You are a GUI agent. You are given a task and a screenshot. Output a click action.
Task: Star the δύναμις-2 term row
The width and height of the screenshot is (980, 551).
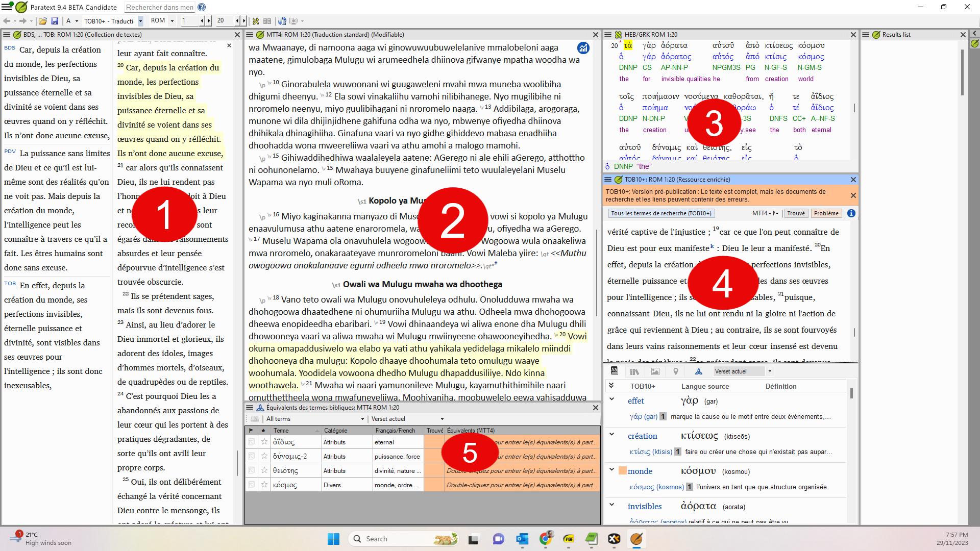pos(264,456)
